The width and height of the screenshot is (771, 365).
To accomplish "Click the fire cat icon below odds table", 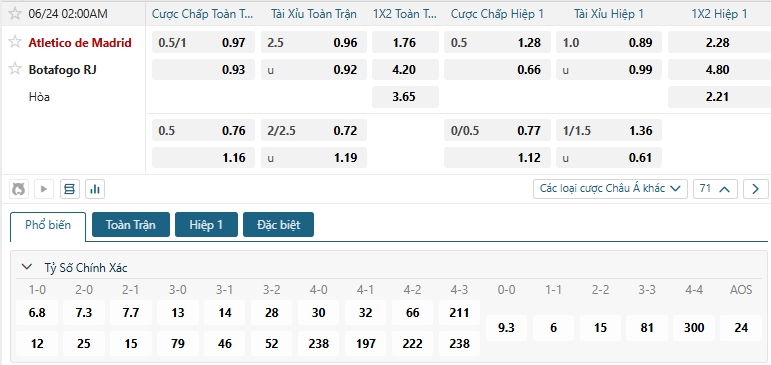I will (19, 189).
